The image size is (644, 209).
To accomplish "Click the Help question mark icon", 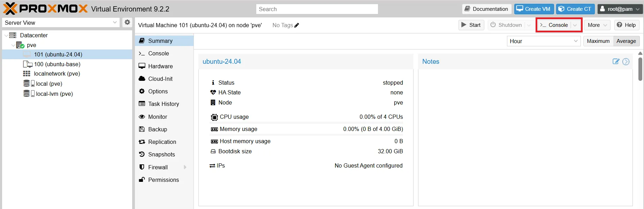I will [619, 25].
